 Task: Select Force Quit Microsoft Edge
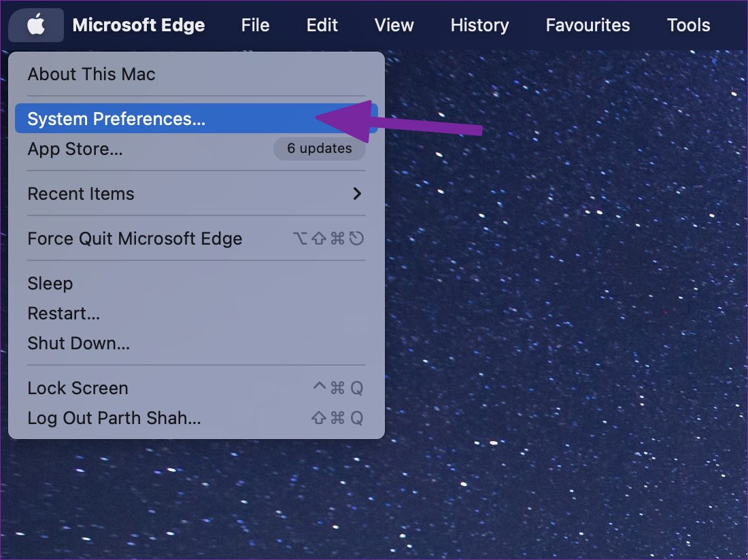(x=197, y=239)
